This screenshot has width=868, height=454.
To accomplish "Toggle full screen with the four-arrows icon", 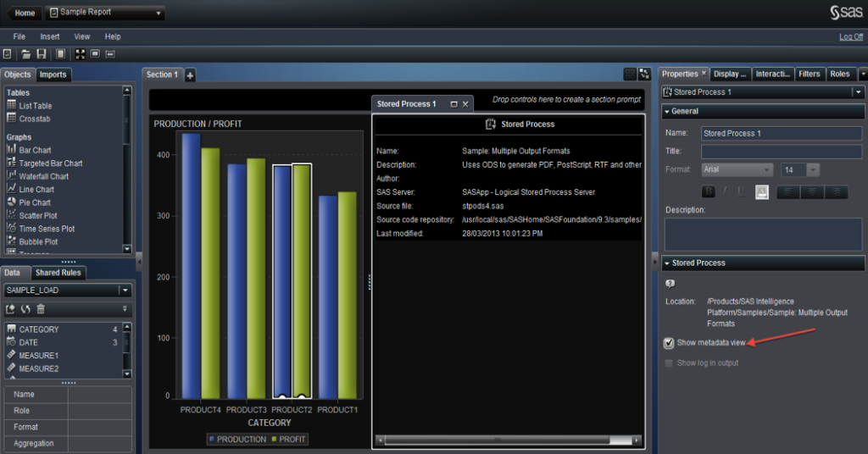I will (x=81, y=54).
